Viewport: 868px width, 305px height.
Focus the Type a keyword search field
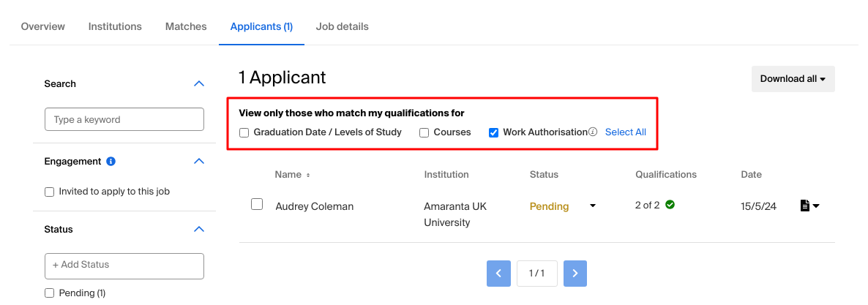(x=124, y=119)
